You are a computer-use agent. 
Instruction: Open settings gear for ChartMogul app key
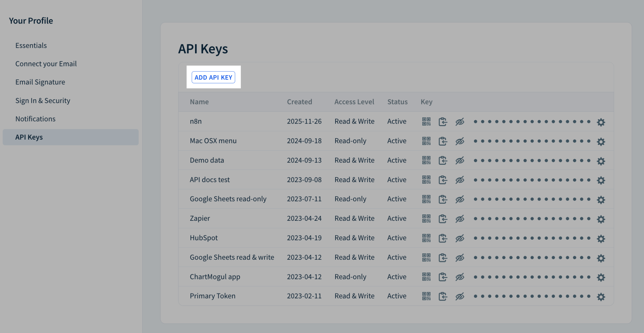click(601, 277)
